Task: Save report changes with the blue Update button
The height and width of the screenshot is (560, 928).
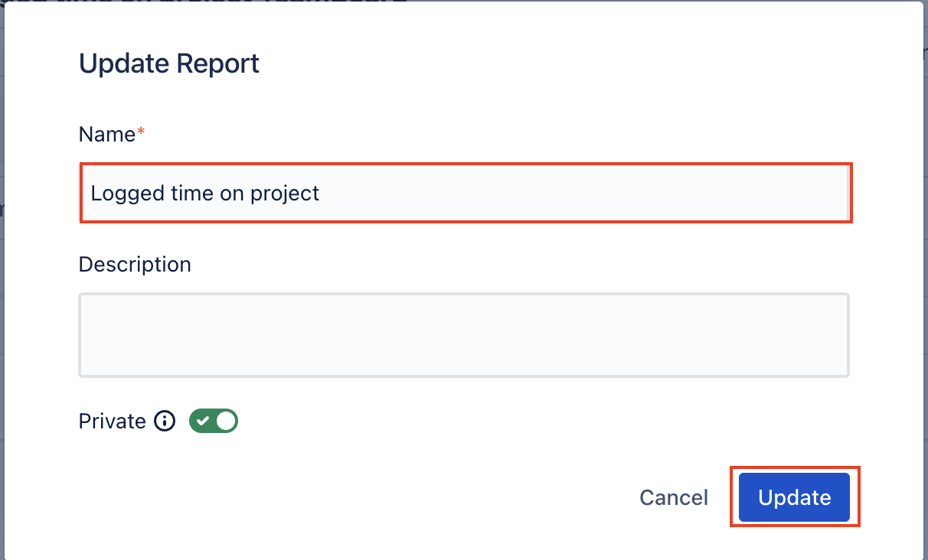Action: point(795,497)
